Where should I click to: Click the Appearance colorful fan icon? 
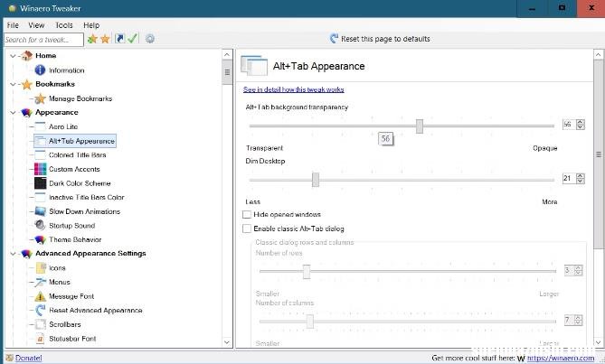coord(26,113)
